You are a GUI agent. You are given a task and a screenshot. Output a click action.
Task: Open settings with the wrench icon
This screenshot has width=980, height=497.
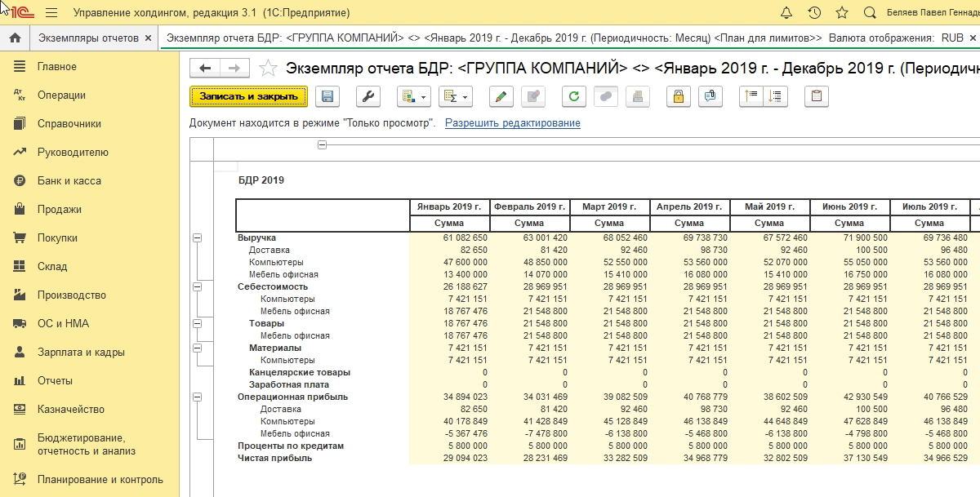point(368,96)
